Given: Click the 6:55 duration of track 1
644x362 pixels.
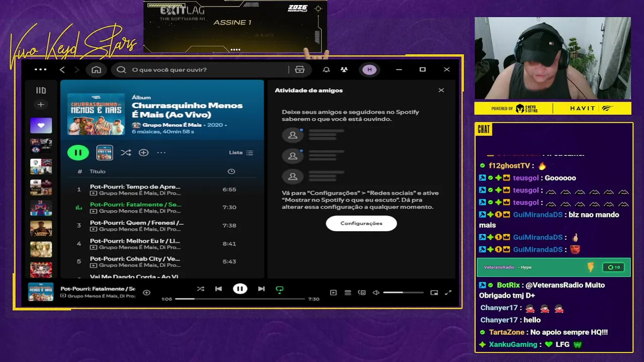Looking at the screenshot, I should tap(229, 190).
